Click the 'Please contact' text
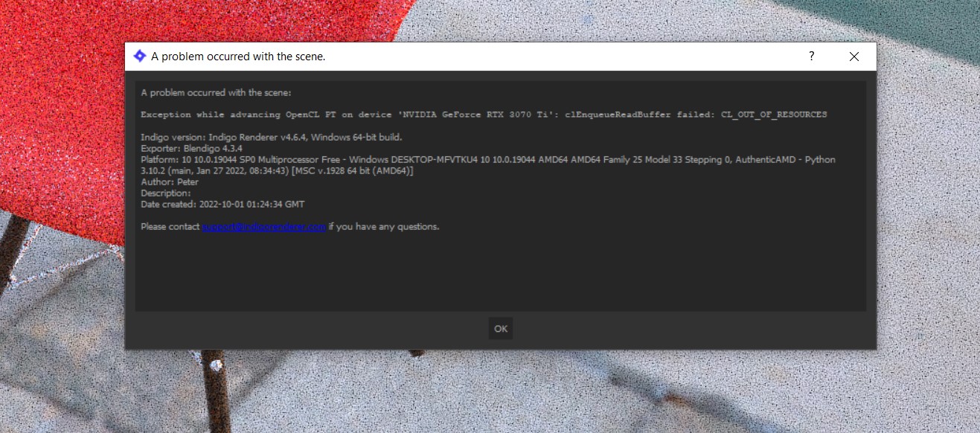This screenshot has height=433, width=980. [x=170, y=227]
